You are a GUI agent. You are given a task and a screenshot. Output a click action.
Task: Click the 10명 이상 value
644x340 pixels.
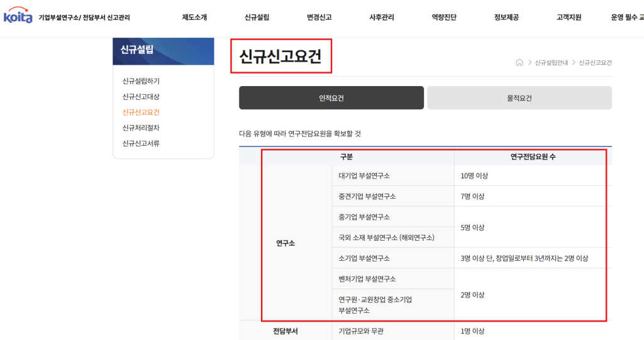pyautogui.click(x=474, y=176)
